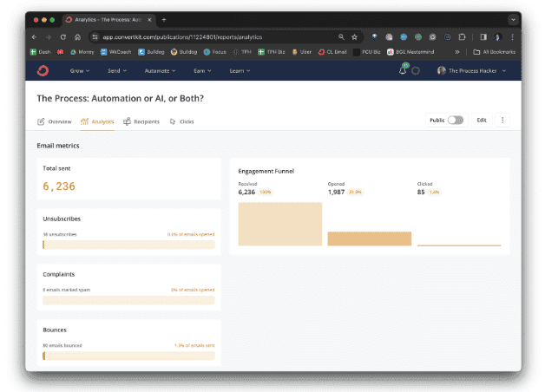Bookmark this page with the star icon
Viewport: 545px width, 392px height.
pos(354,37)
